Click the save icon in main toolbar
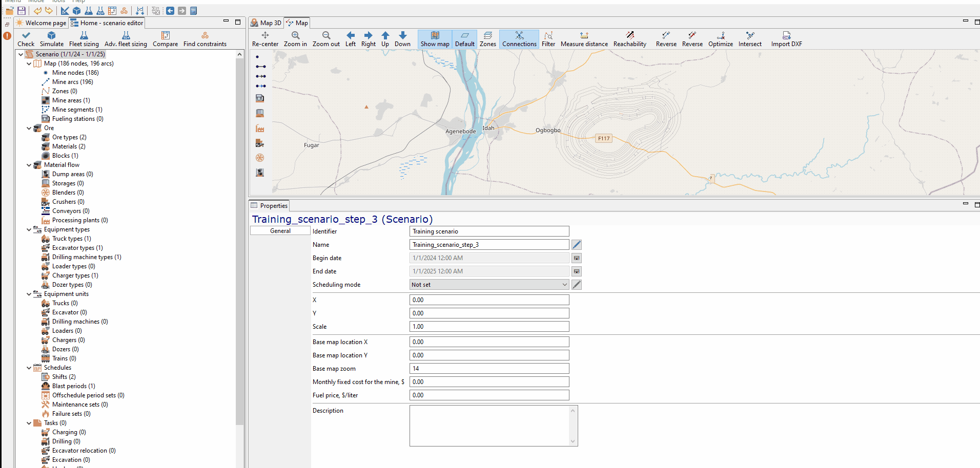This screenshot has width=980, height=468. (22, 11)
